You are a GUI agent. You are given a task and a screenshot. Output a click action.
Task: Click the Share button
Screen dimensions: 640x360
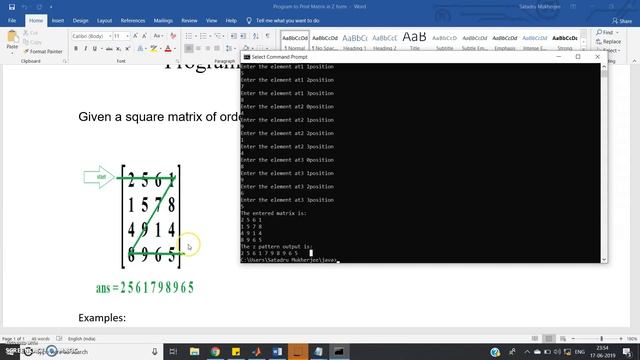coord(622,21)
